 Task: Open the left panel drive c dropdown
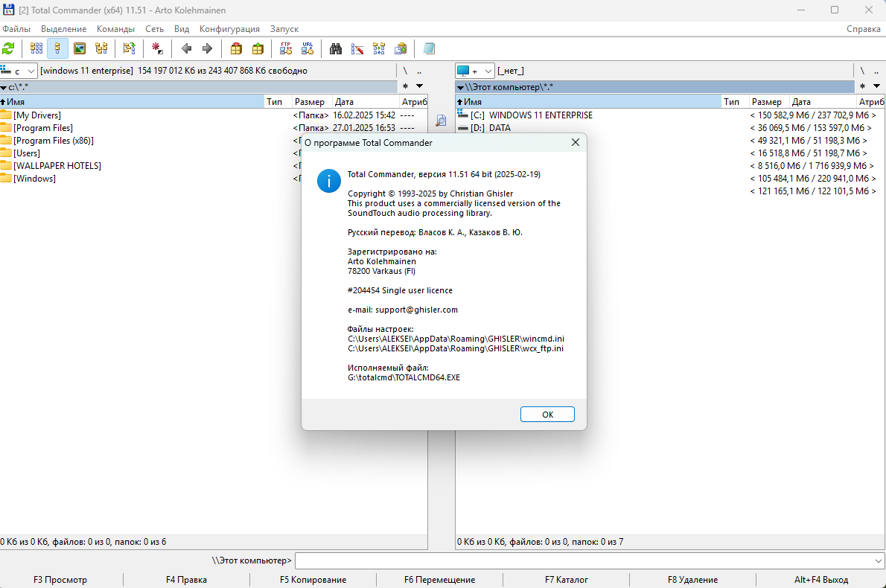coord(19,71)
